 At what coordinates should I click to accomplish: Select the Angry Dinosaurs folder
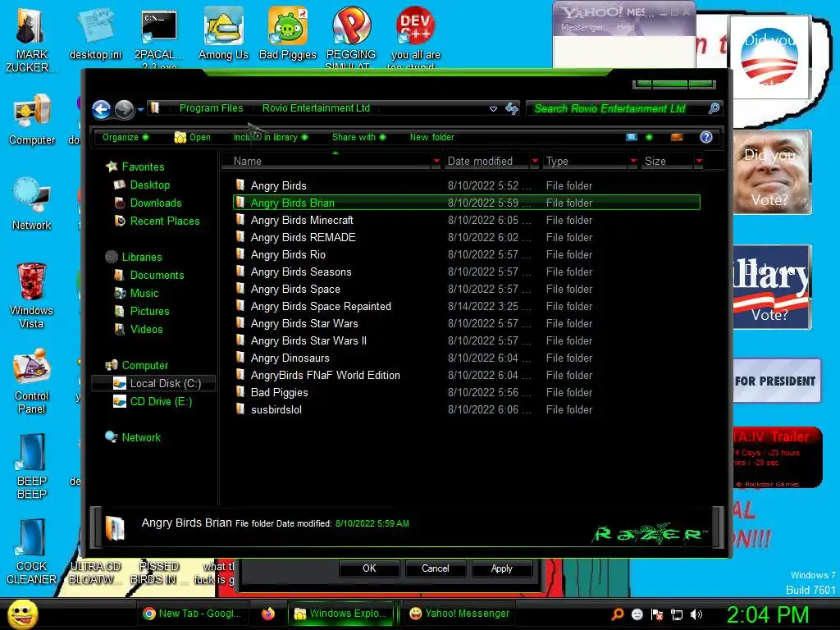467,358
